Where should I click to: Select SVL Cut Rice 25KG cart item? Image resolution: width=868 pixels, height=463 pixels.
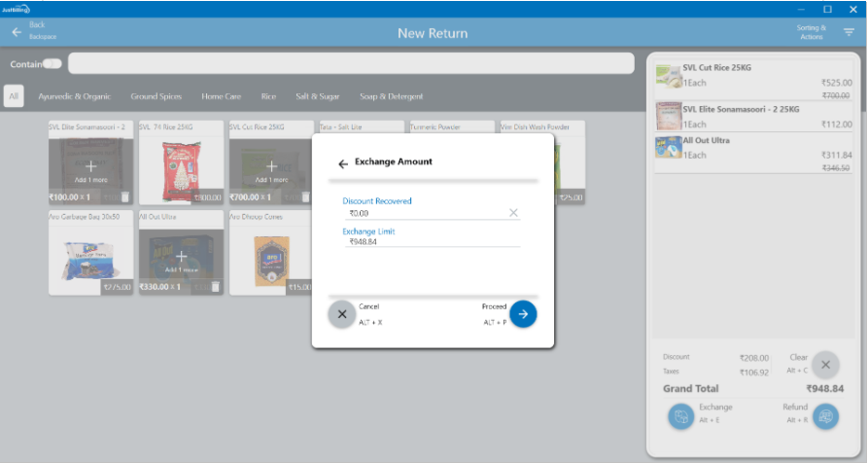753,76
